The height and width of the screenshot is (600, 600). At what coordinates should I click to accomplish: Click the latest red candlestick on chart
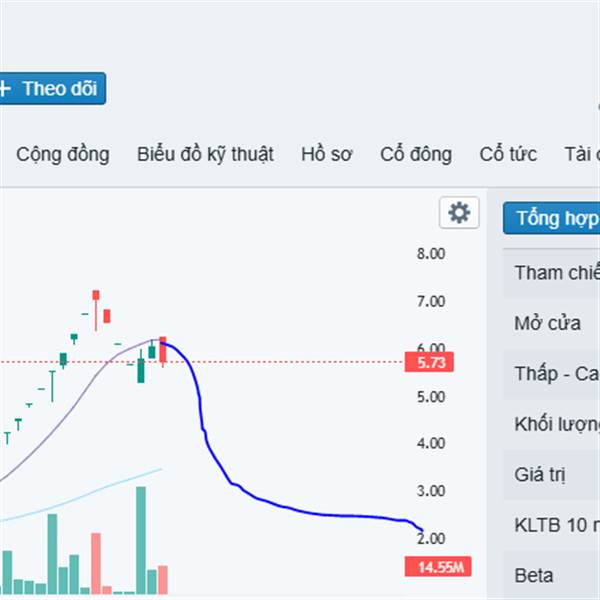pyautogui.click(x=163, y=351)
